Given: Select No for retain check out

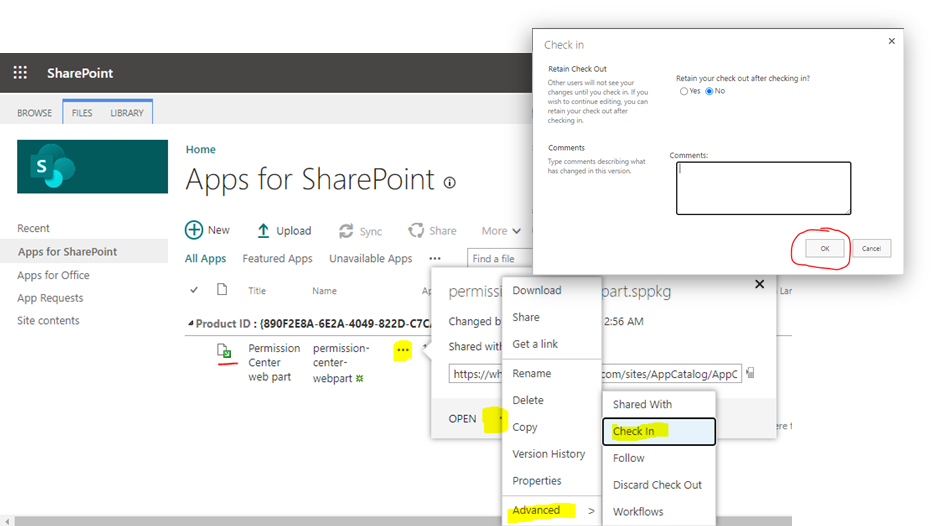Looking at the screenshot, I should [709, 92].
